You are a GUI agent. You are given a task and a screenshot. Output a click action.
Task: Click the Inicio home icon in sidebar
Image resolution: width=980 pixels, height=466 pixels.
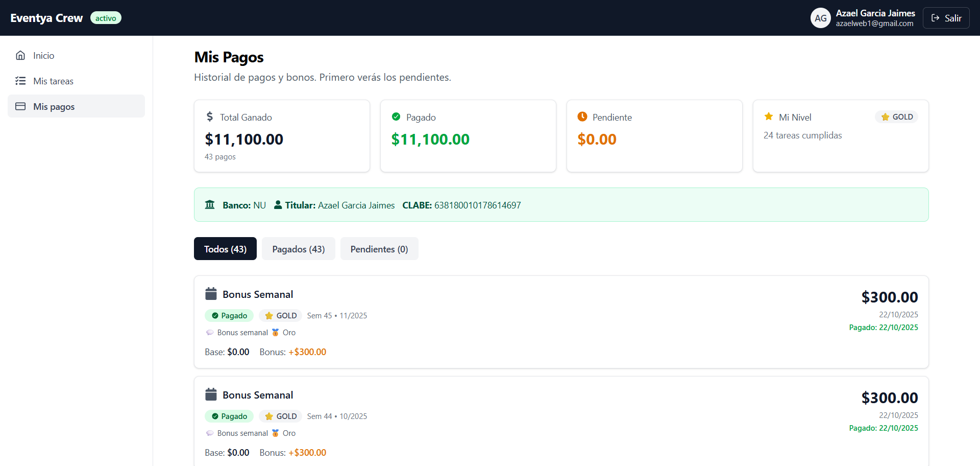[x=20, y=56]
